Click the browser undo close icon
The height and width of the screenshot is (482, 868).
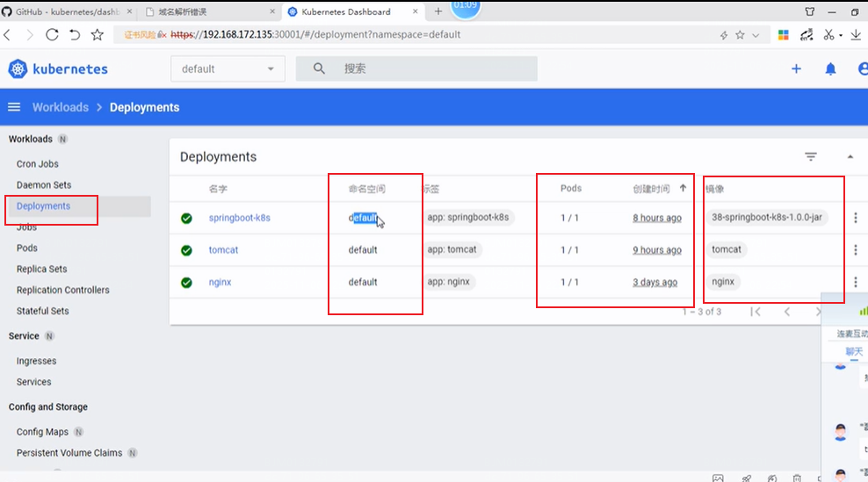coord(75,35)
